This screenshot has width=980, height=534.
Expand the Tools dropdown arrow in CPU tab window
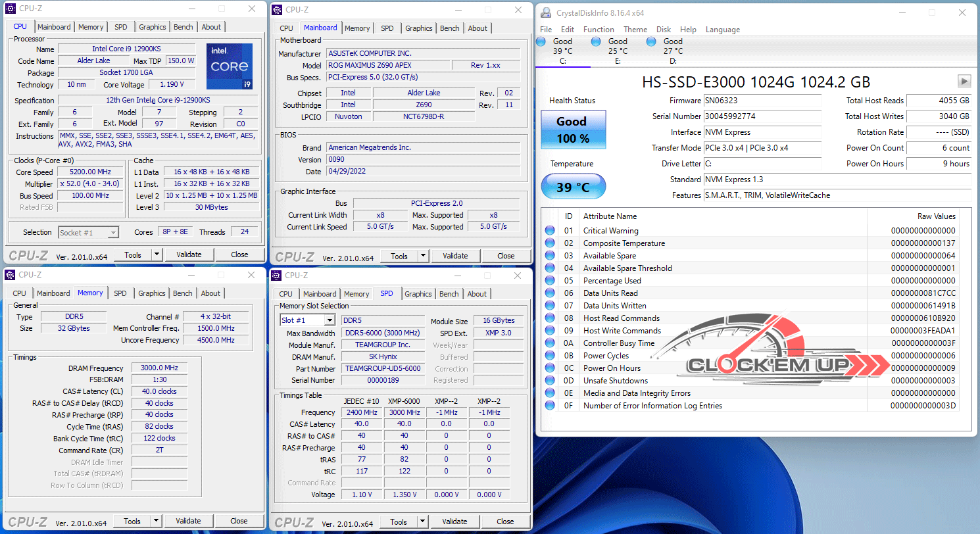pyautogui.click(x=157, y=255)
